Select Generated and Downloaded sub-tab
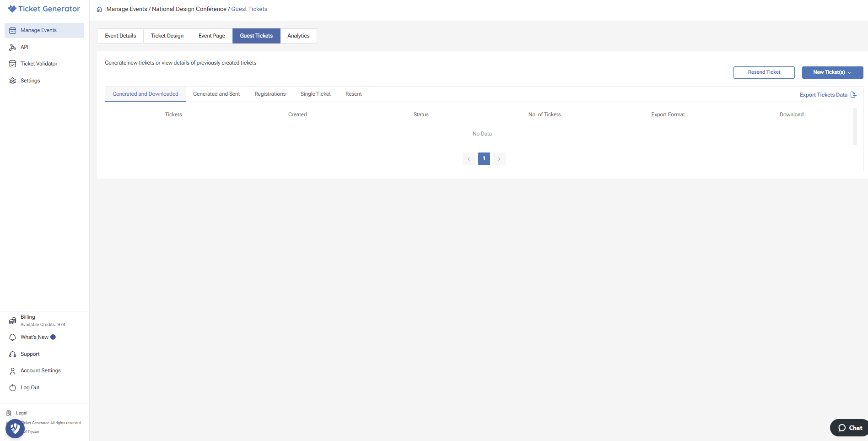 [x=146, y=94]
